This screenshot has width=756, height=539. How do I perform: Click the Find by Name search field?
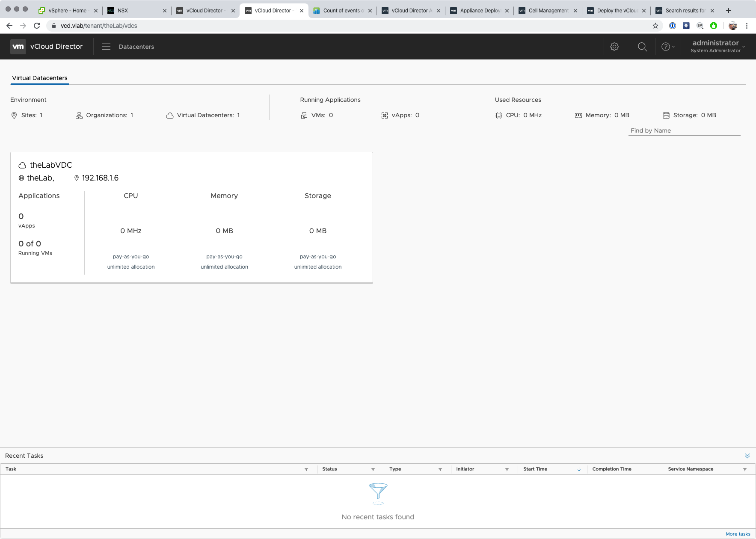pos(684,130)
